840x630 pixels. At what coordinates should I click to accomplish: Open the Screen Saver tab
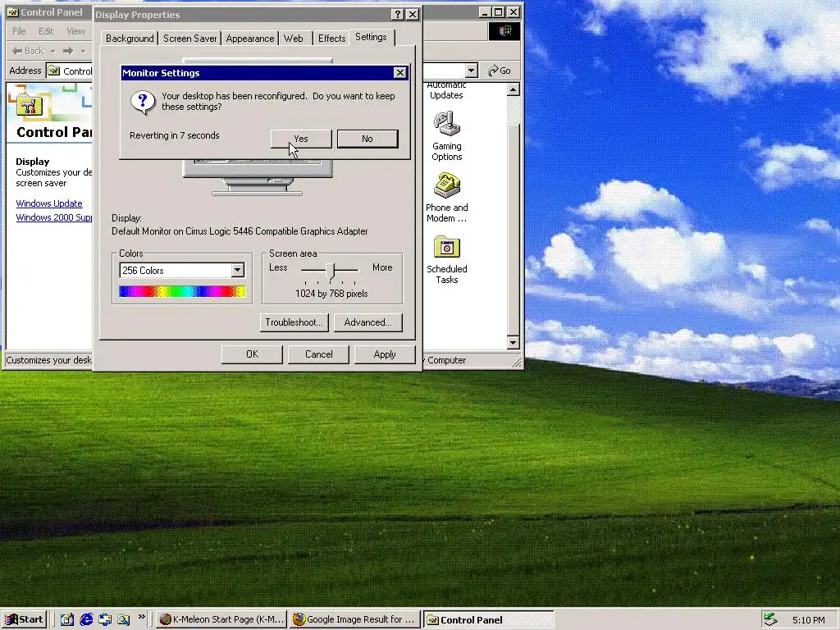pos(190,39)
